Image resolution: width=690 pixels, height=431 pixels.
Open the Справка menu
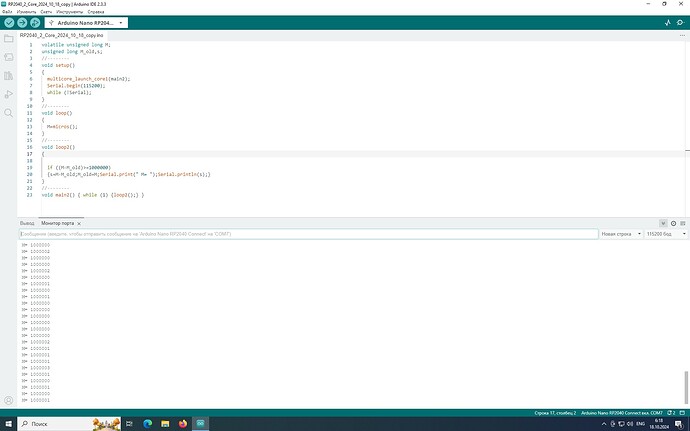pos(96,12)
